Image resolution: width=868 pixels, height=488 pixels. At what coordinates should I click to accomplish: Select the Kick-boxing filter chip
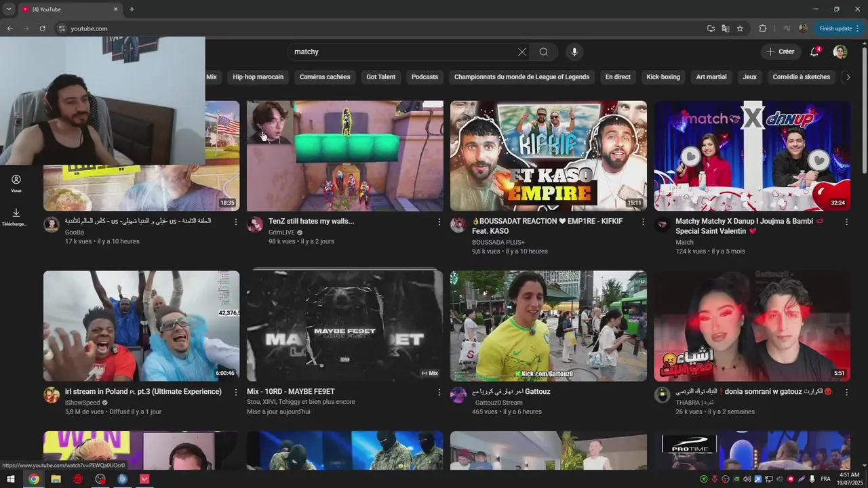663,77
